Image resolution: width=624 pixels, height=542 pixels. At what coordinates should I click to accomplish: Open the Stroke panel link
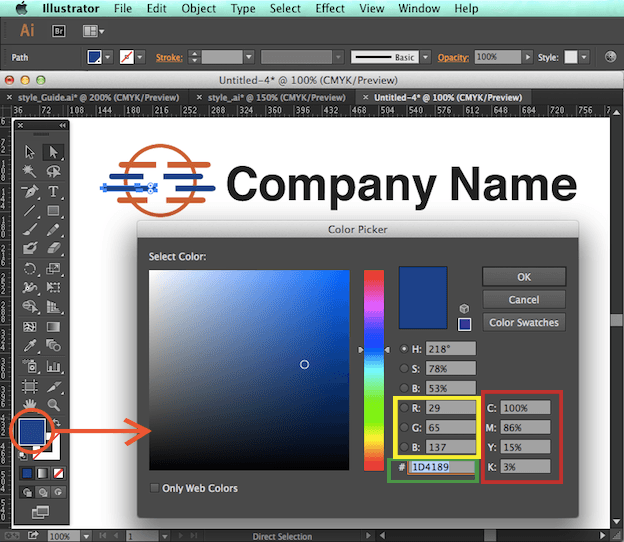click(169, 58)
